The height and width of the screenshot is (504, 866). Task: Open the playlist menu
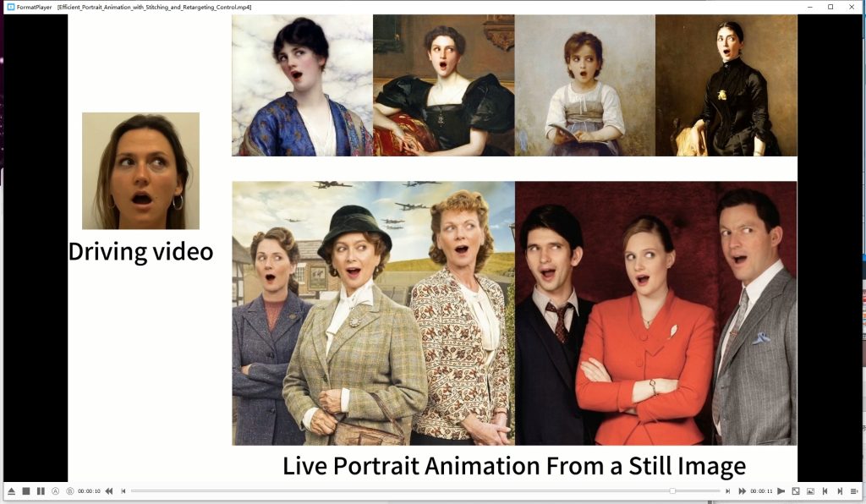854,491
